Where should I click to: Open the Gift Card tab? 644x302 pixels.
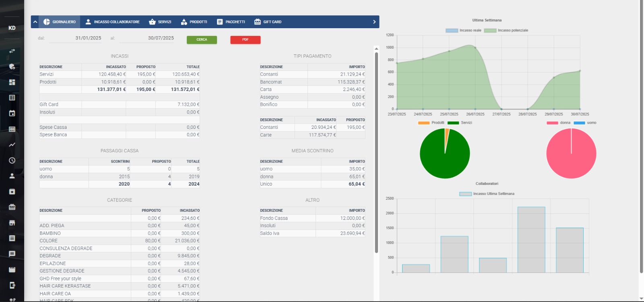(x=268, y=22)
